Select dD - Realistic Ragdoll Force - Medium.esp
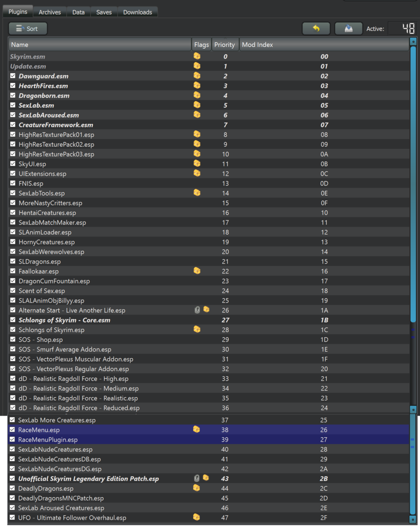Screen dimensions: 420x527 (209, 388)
